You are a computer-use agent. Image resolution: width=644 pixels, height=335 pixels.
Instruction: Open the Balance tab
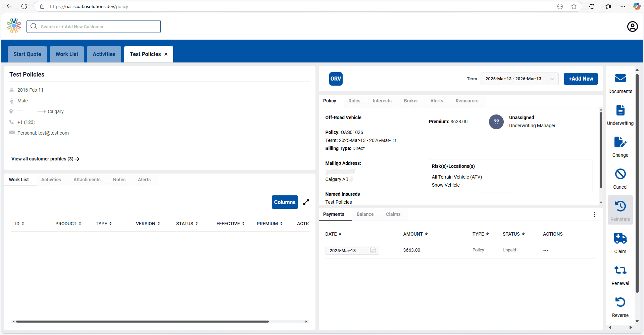pos(365,214)
